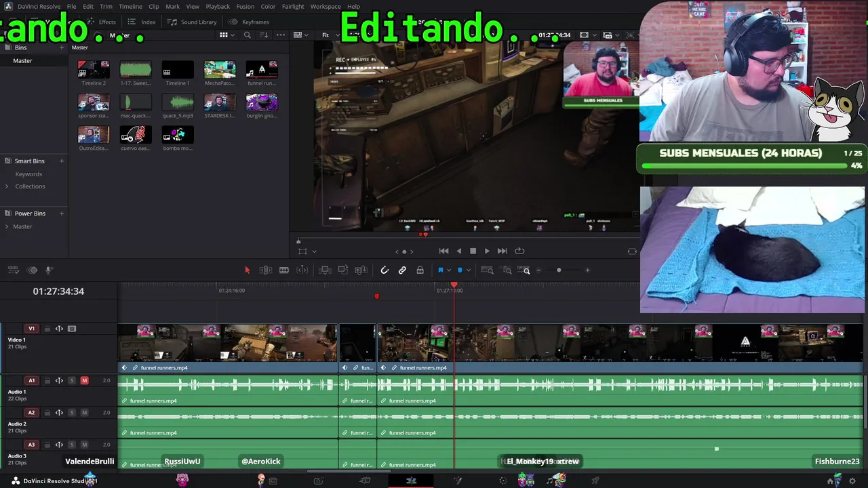Image resolution: width=868 pixels, height=488 pixels.
Task: Add a flag with the Flag icon
Action: pyautogui.click(x=440, y=270)
